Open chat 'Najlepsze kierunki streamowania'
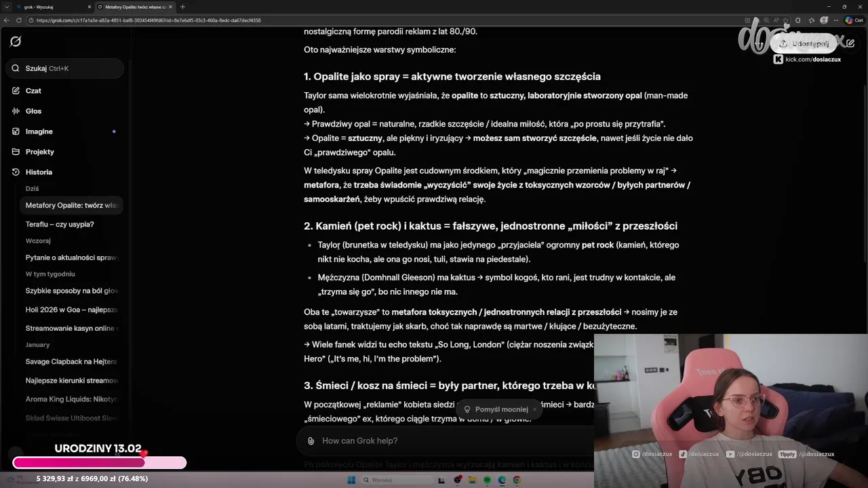This screenshot has height=488, width=868. 72,381
